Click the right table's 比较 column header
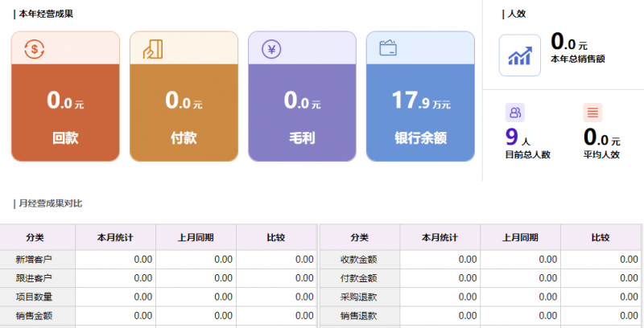 pyautogui.click(x=601, y=237)
